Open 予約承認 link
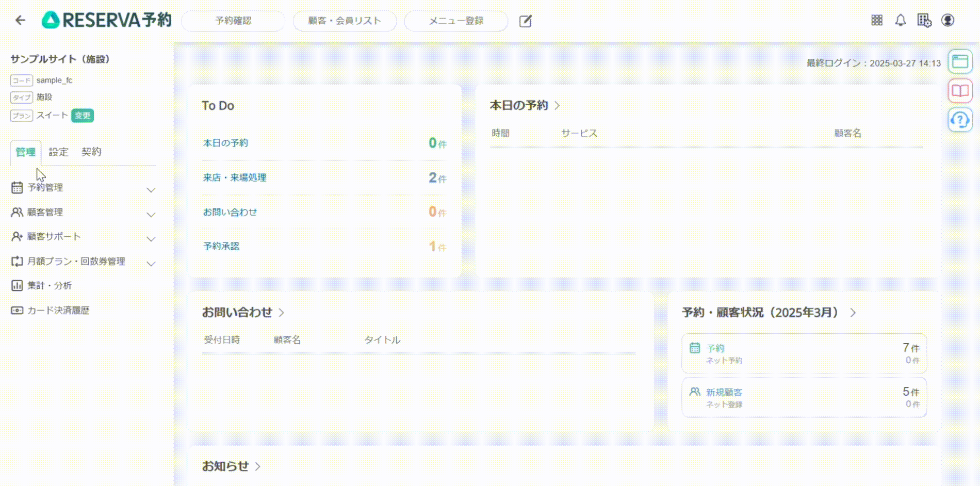Screen dimensions: 980x486 point(221,247)
